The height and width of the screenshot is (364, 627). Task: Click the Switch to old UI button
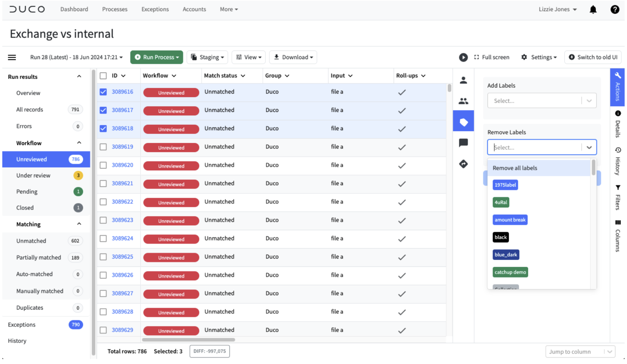(x=593, y=57)
